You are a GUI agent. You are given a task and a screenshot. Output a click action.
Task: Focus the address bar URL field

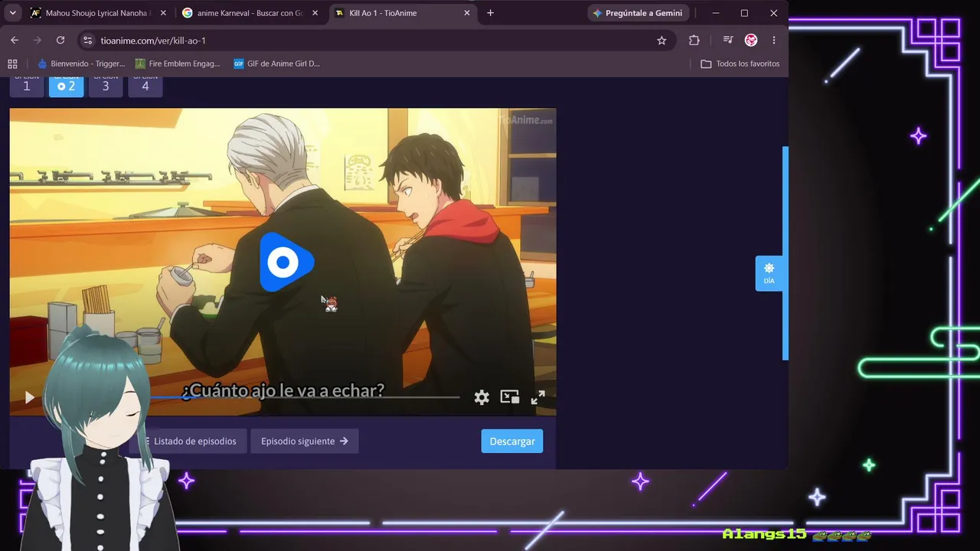click(375, 41)
